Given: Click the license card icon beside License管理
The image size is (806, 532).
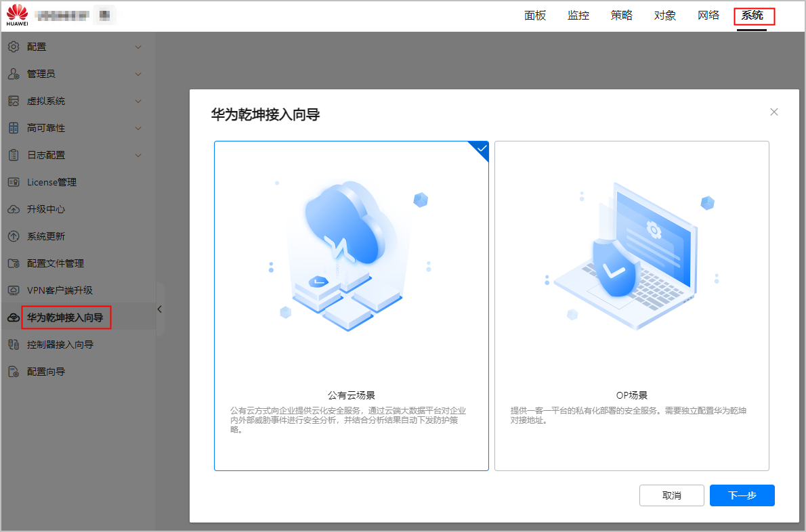Looking at the screenshot, I should (x=14, y=182).
